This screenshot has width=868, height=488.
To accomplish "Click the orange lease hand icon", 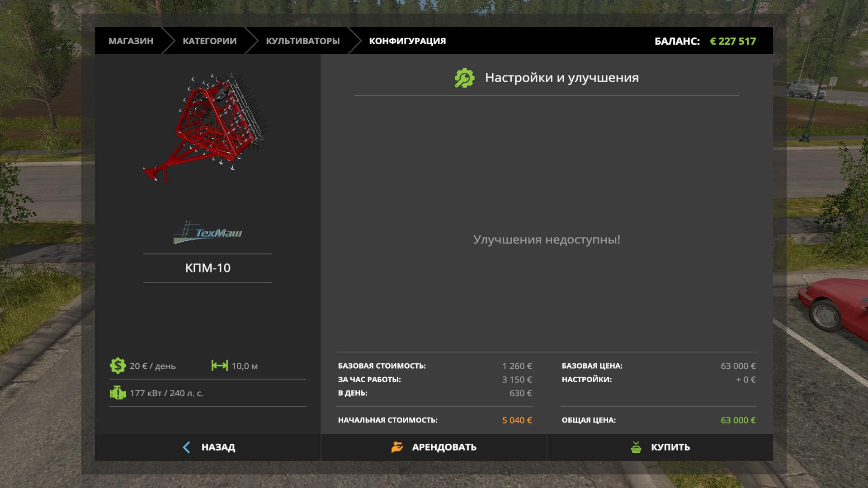I will (x=397, y=447).
